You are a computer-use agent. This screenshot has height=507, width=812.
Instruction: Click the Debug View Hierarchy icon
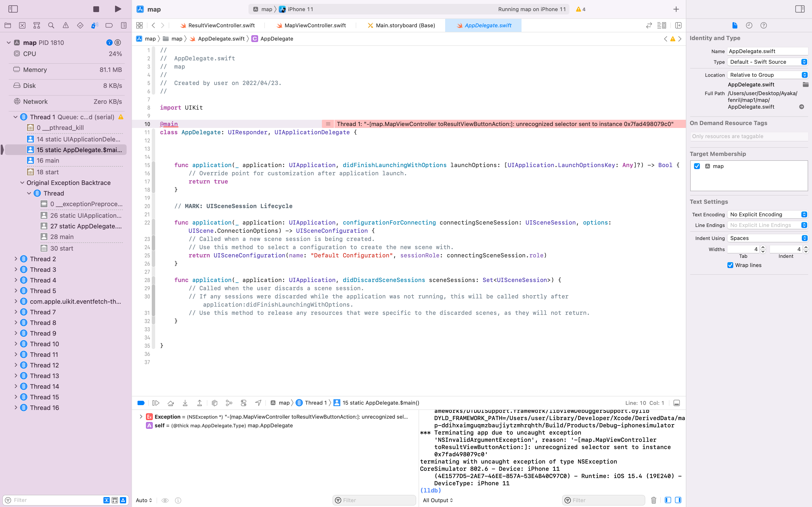click(215, 403)
